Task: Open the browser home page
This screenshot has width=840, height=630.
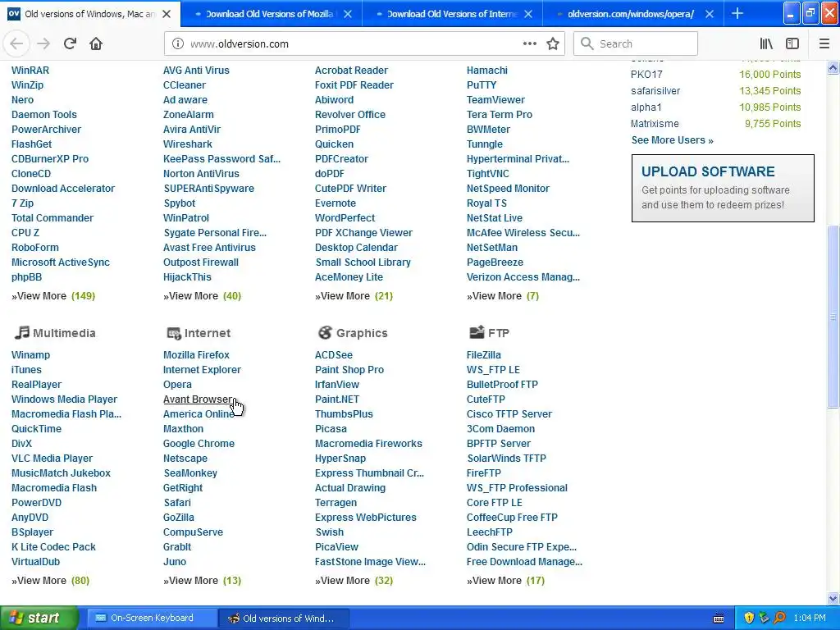Action: coord(96,44)
